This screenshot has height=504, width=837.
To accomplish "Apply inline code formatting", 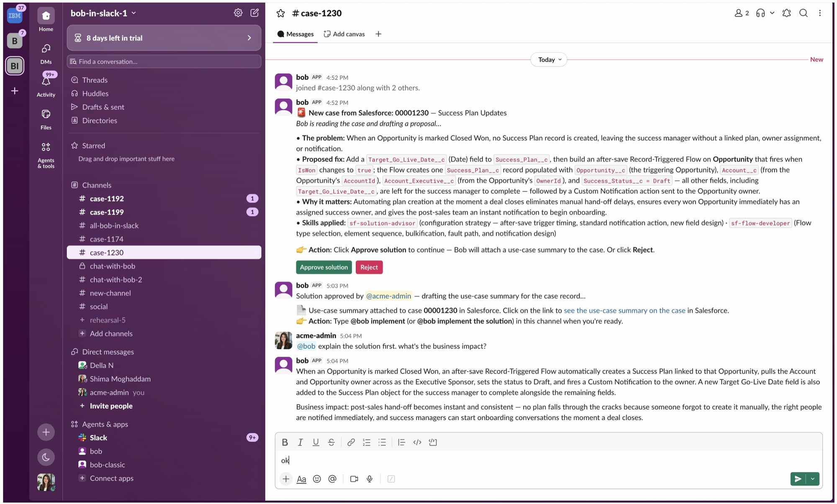I will point(417,442).
